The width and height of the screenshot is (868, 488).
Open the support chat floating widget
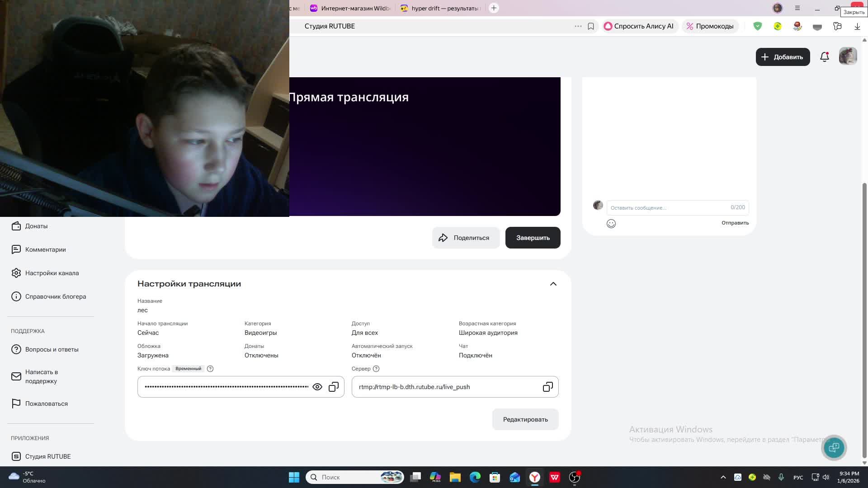[x=834, y=447]
